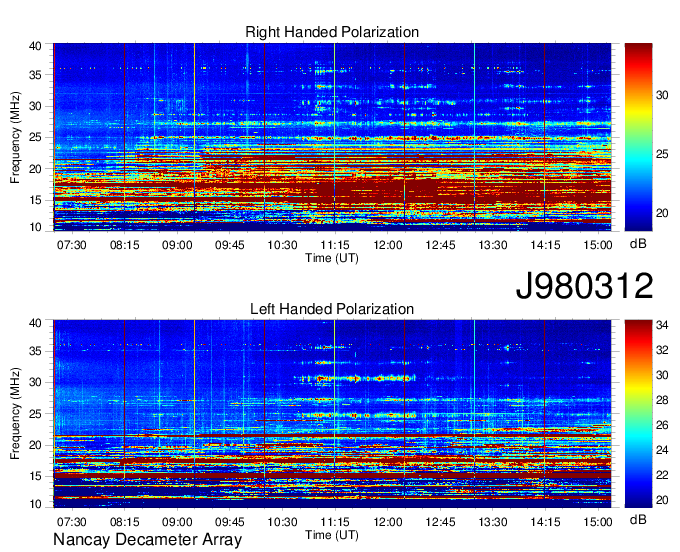Click the 28 dB value on the bottom colorbar
The width and height of the screenshot is (680, 552).
click(662, 400)
